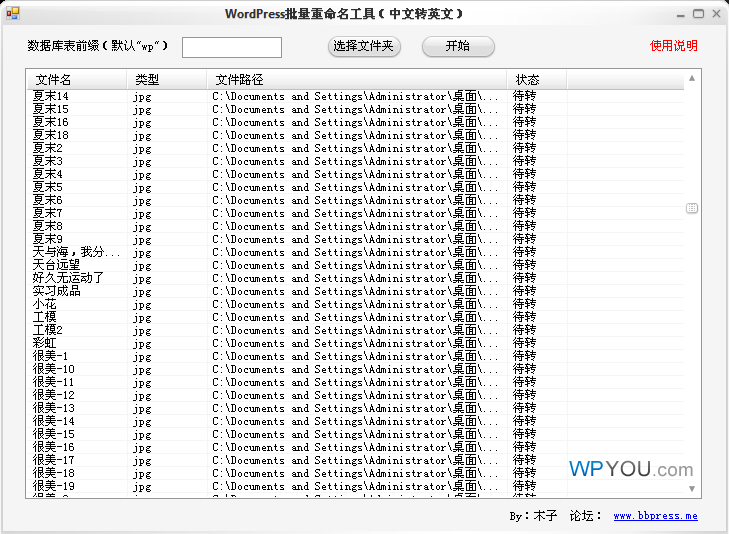
Task: Select the row named 工模2
Action: 355,330
